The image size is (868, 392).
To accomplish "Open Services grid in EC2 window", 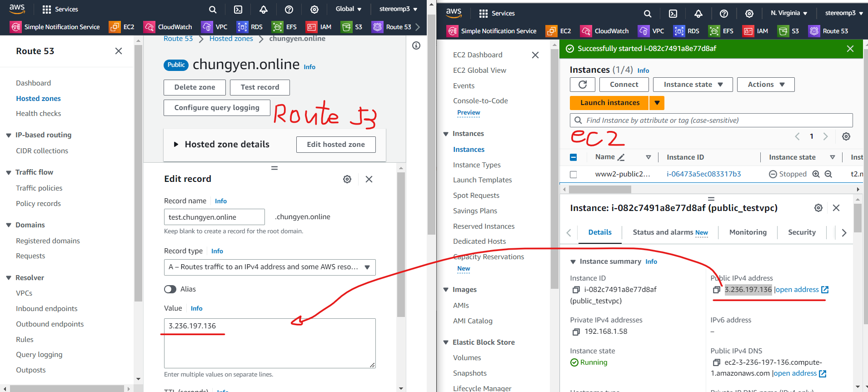I will click(497, 13).
